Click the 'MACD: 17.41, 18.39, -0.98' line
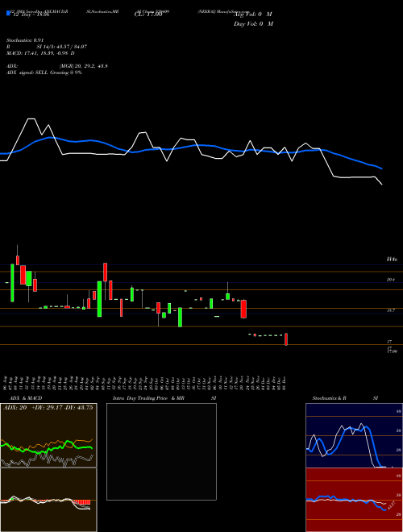The height and width of the screenshot is (532, 403). click(41, 53)
